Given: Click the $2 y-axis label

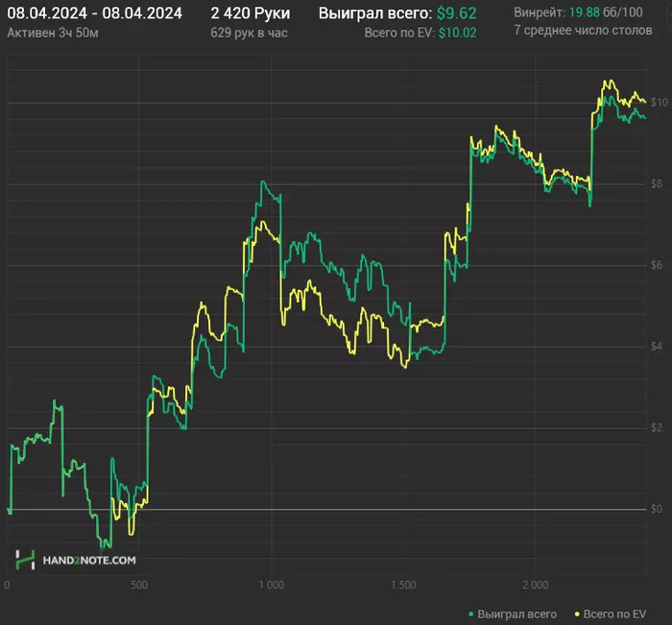Looking at the screenshot, I should tap(657, 428).
